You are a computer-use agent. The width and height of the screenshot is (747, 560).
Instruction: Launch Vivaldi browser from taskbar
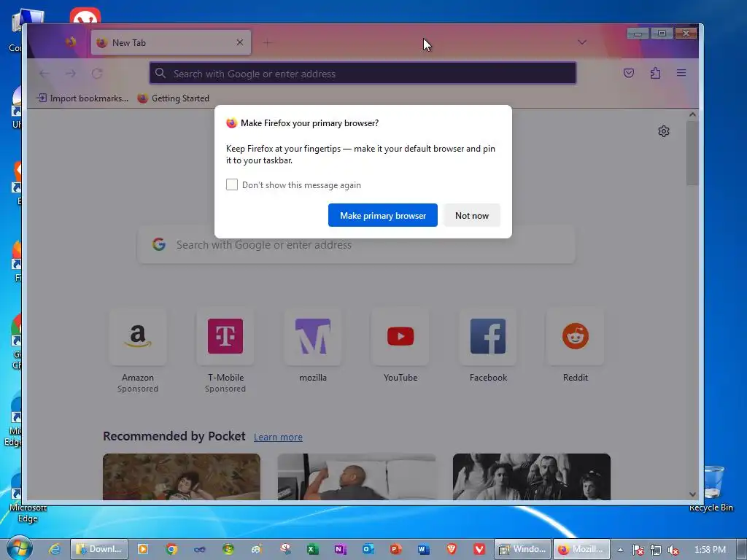[479, 549]
